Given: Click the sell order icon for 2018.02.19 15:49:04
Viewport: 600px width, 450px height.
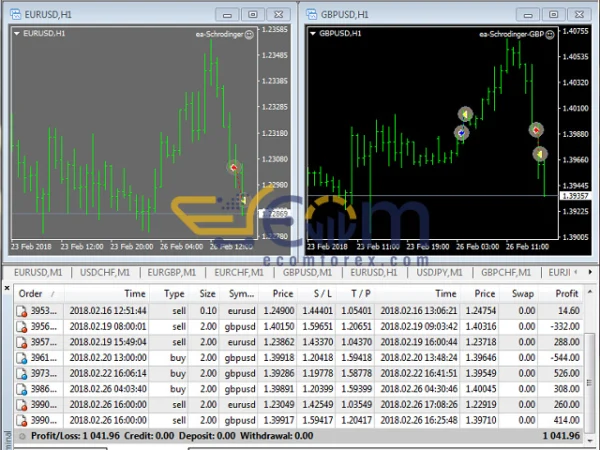Looking at the screenshot, I should coord(22,342).
